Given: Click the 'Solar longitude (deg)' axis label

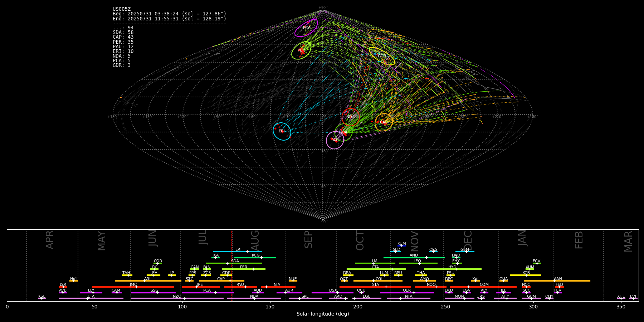Looking at the screenshot, I should pyautogui.click(x=323, y=314).
